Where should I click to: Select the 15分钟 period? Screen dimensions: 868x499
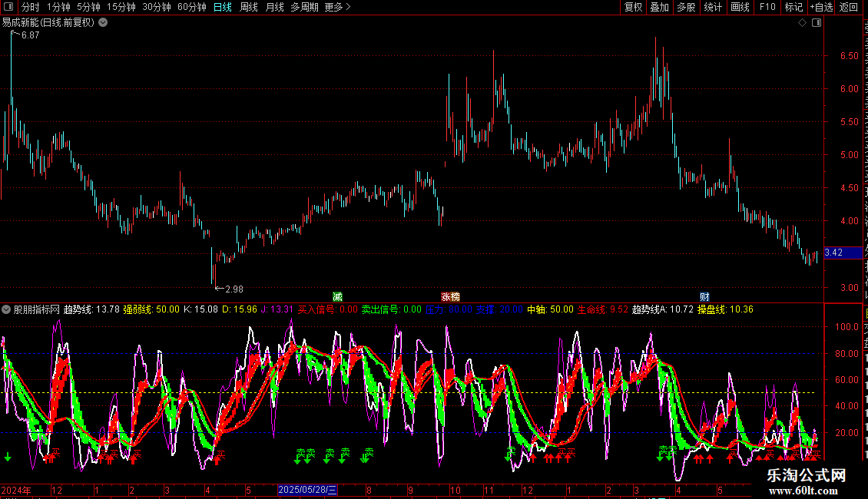click(121, 7)
